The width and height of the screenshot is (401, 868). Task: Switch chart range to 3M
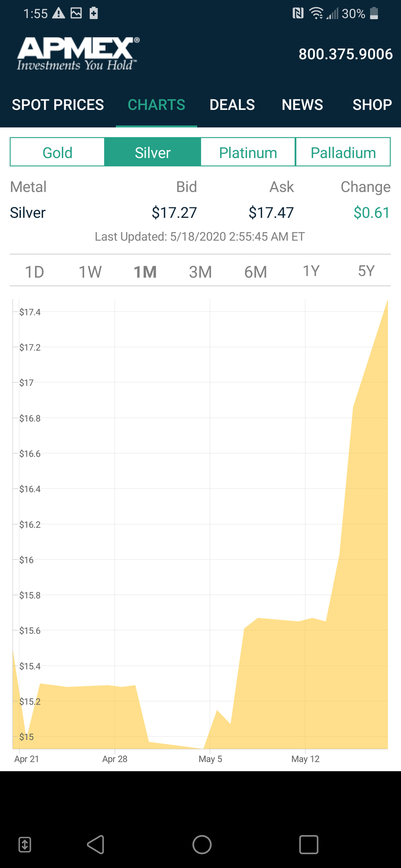point(200,272)
